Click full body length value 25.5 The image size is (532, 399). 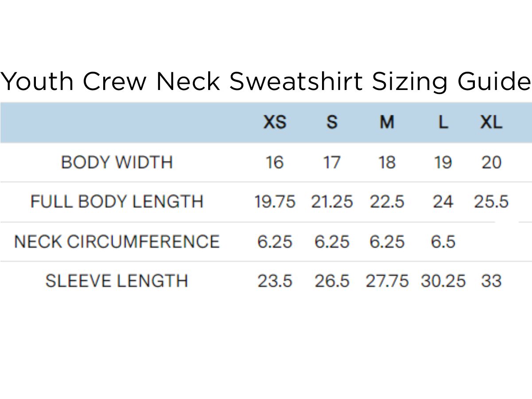491,202
